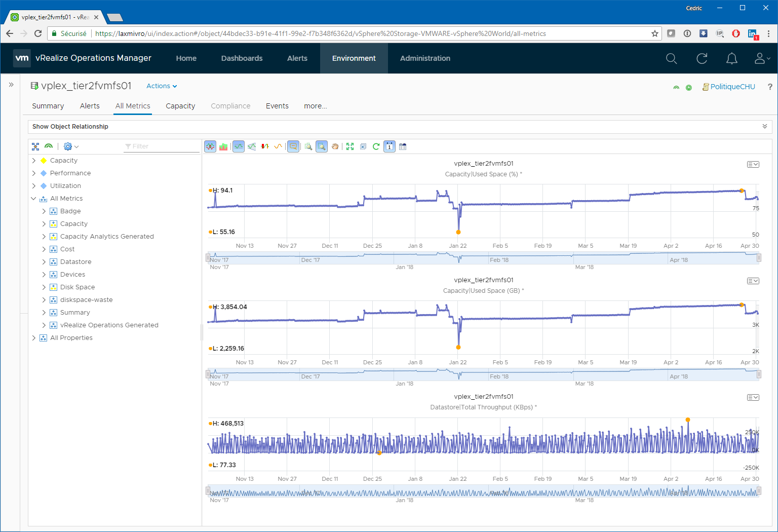This screenshot has height=532, width=778.
Task: Open the PolitiqueCHU policy link
Action: point(732,87)
